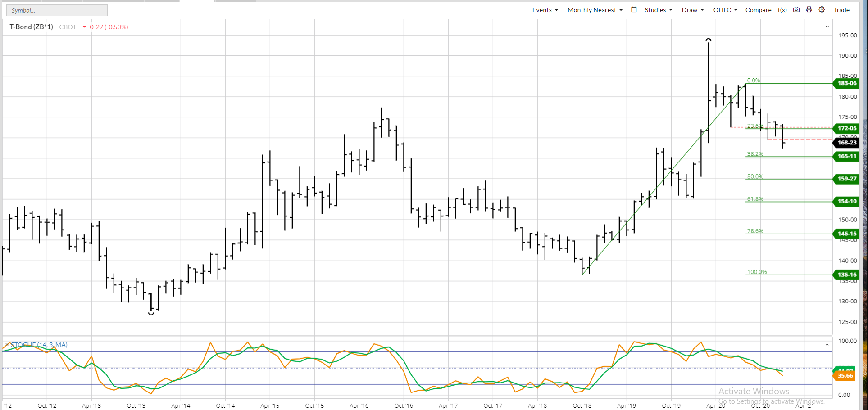Open the Monthly Nearest dropdown

tap(595, 10)
